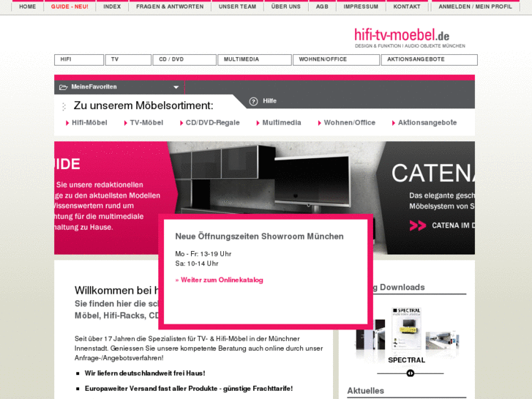The width and height of the screenshot is (532, 399).
Task: Go to INDEX in top navigation
Action: [112, 7]
